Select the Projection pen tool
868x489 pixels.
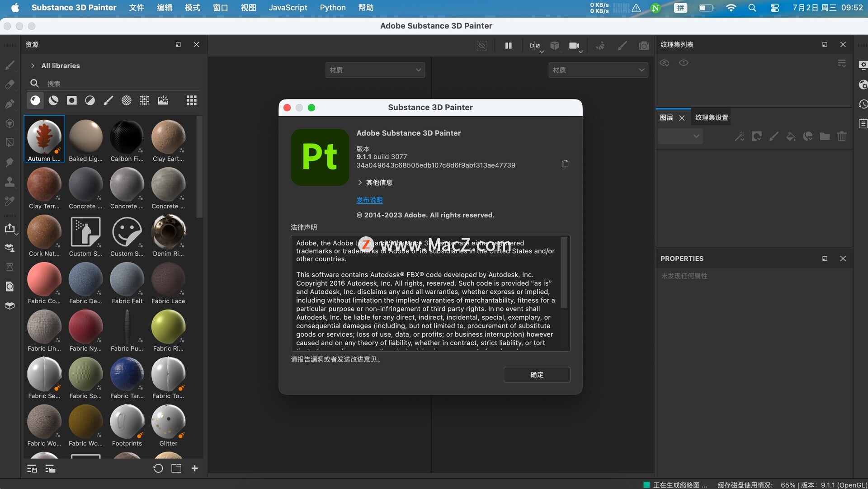coord(9,104)
